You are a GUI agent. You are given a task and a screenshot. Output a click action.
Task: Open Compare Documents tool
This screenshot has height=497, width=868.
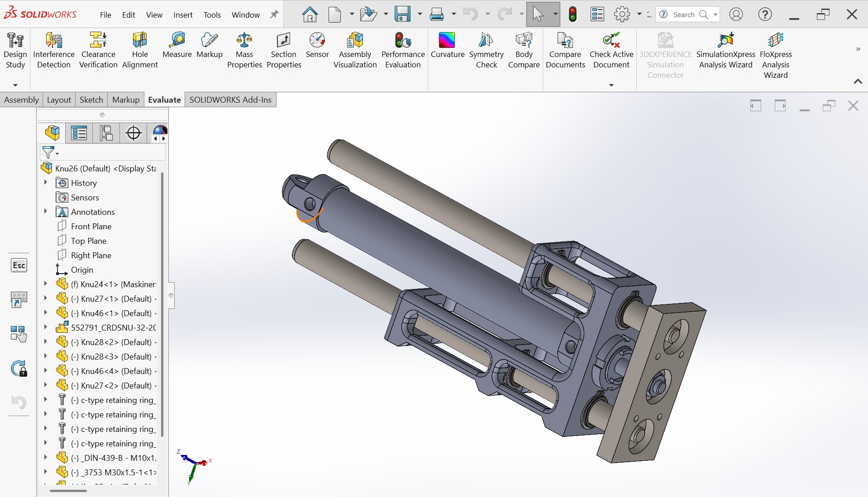(x=565, y=50)
